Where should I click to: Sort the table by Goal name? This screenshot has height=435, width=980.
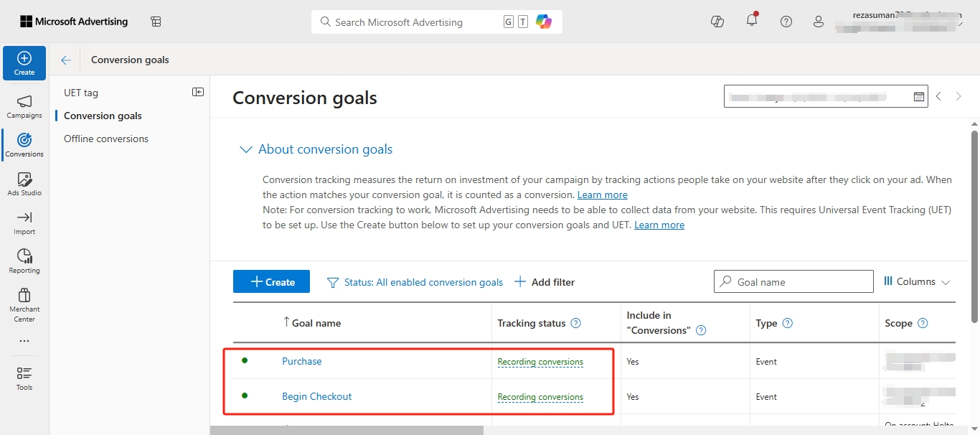pos(312,323)
